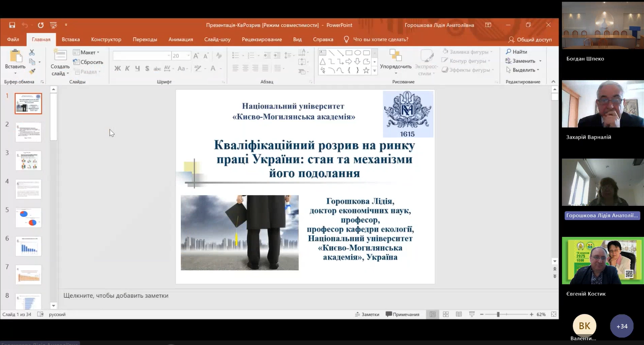The image size is (644, 345).
Task: Toggle the Примечания comments pane
Action: (403, 315)
